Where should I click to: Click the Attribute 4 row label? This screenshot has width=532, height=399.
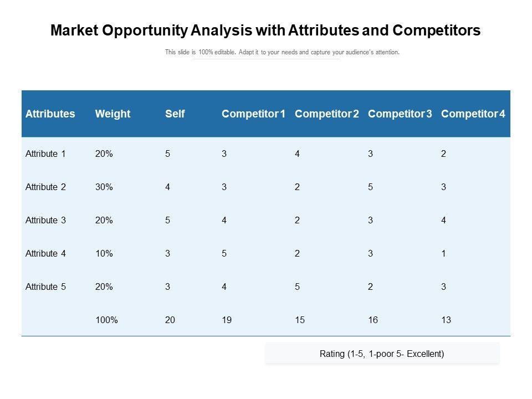[45, 254]
